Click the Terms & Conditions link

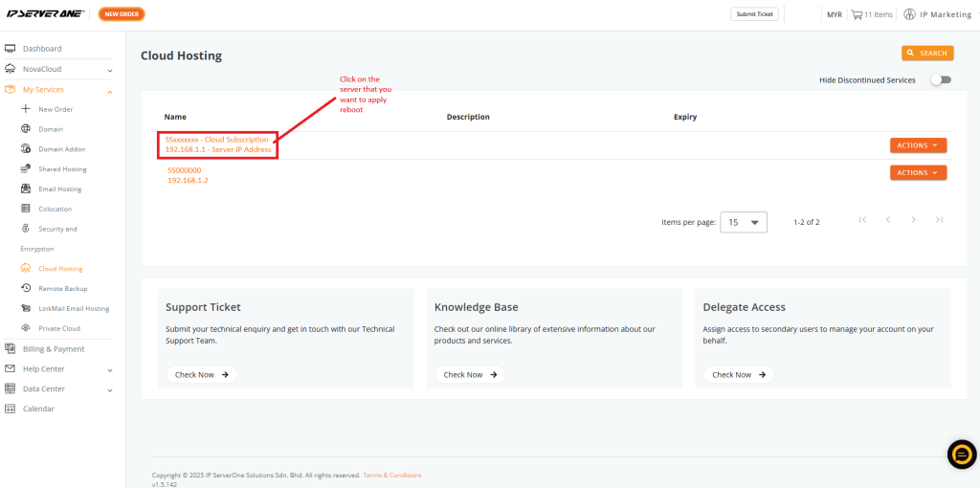(392, 476)
